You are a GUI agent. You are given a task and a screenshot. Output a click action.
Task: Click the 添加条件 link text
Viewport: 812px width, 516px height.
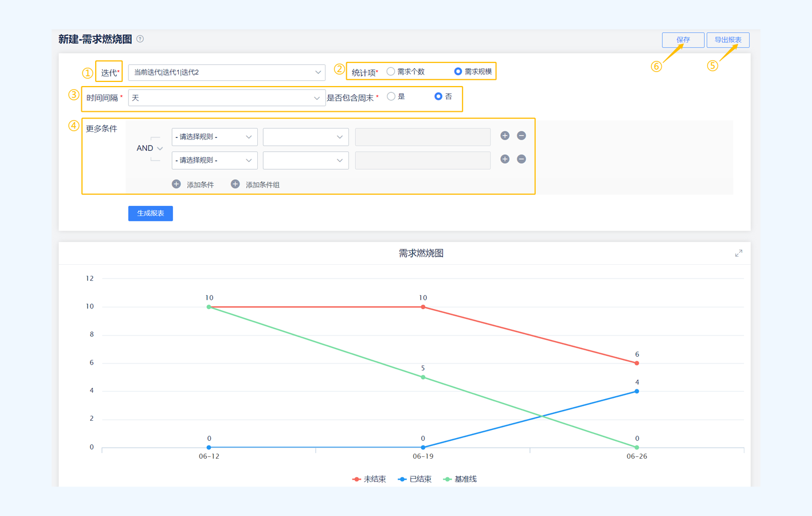point(201,185)
